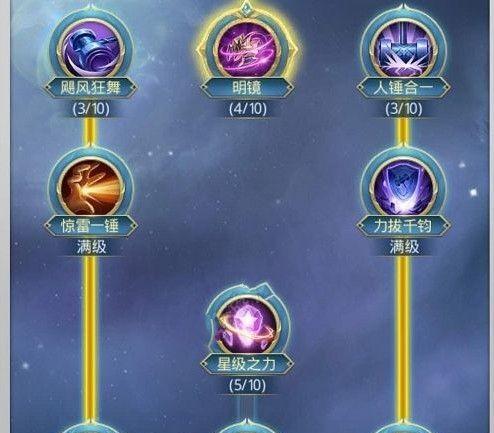The image size is (494, 433).
Task: Tap the 星级之力 purple crystal icon
Action: [247, 326]
